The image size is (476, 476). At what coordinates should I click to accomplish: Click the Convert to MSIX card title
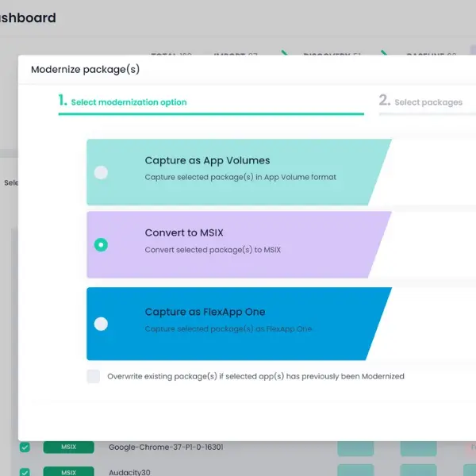coord(184,232)
